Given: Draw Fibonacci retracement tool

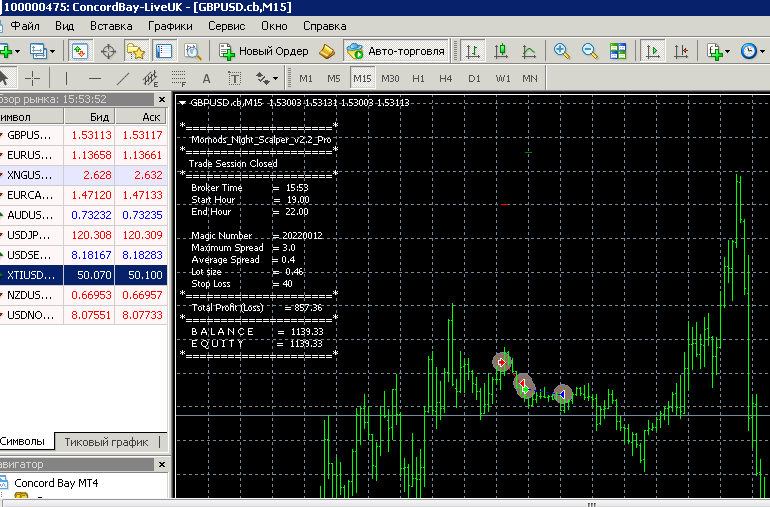Looking at the screenshot, I should click(x=179, y=78).
